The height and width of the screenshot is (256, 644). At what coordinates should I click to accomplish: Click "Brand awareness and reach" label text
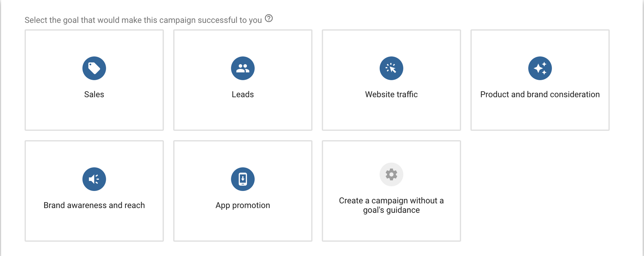94,205
